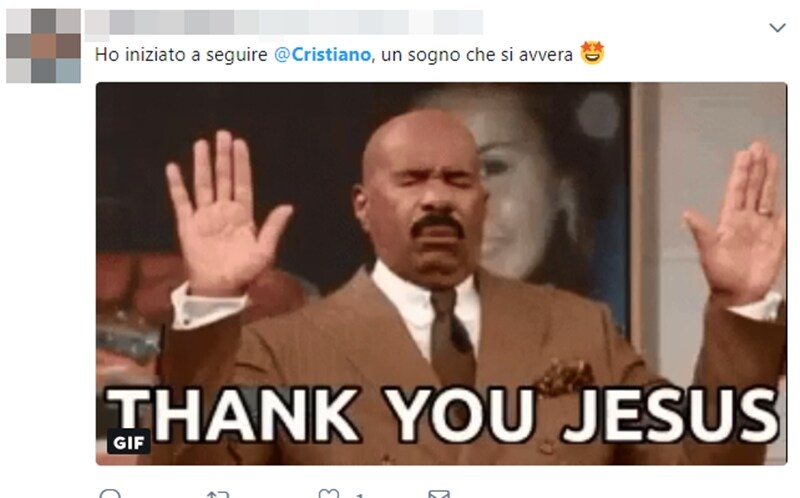
Task: Open the @Cristiano mention link
Action: click(x=322, y=55)
